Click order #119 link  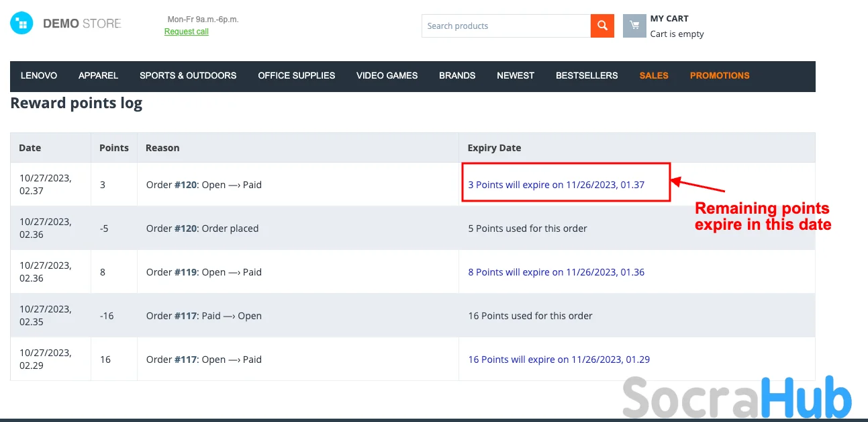coord(186,272)
